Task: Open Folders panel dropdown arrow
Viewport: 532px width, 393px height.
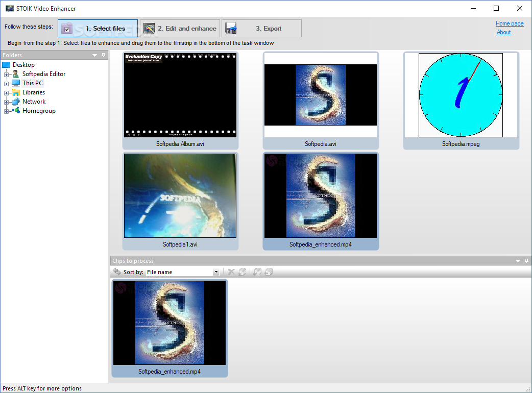Action: pos(94,55)
